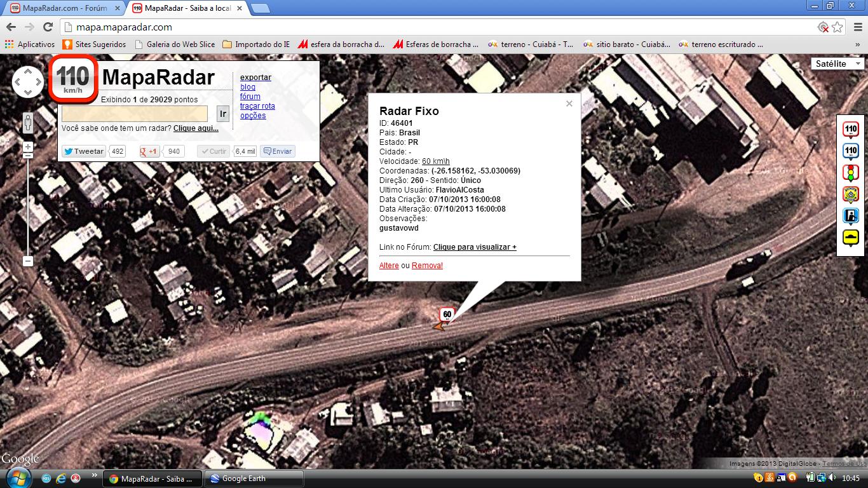868x488 pixels.
Task: Click the orange direction arrow on road
Action: (438, 327)
